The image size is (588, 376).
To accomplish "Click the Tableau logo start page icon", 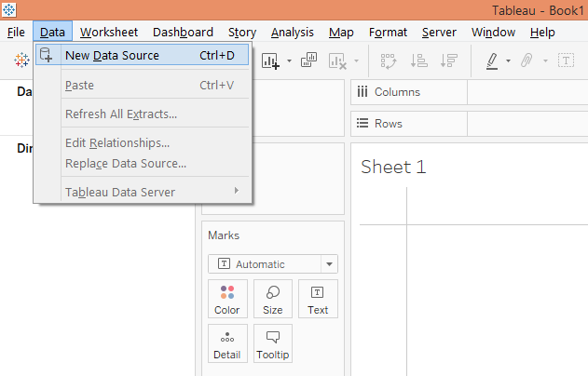I will click(x=21, y=60).
